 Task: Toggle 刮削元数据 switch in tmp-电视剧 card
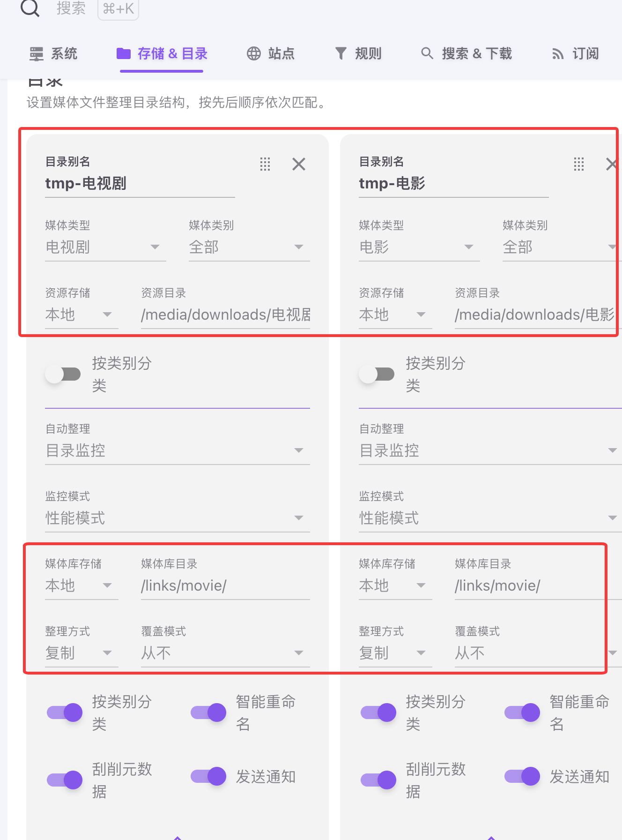pyautogui.click(x=65, y=780)
